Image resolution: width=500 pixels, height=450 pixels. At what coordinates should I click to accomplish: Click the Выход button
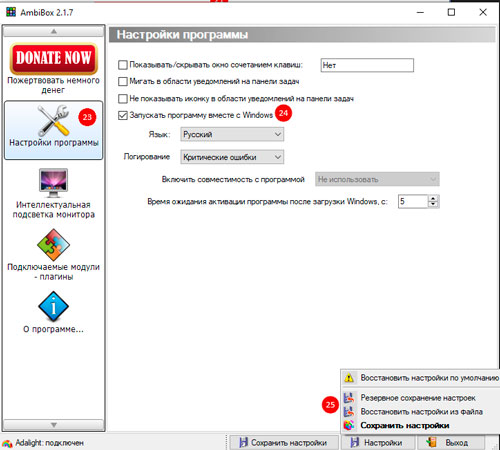(x=450, y=443)
